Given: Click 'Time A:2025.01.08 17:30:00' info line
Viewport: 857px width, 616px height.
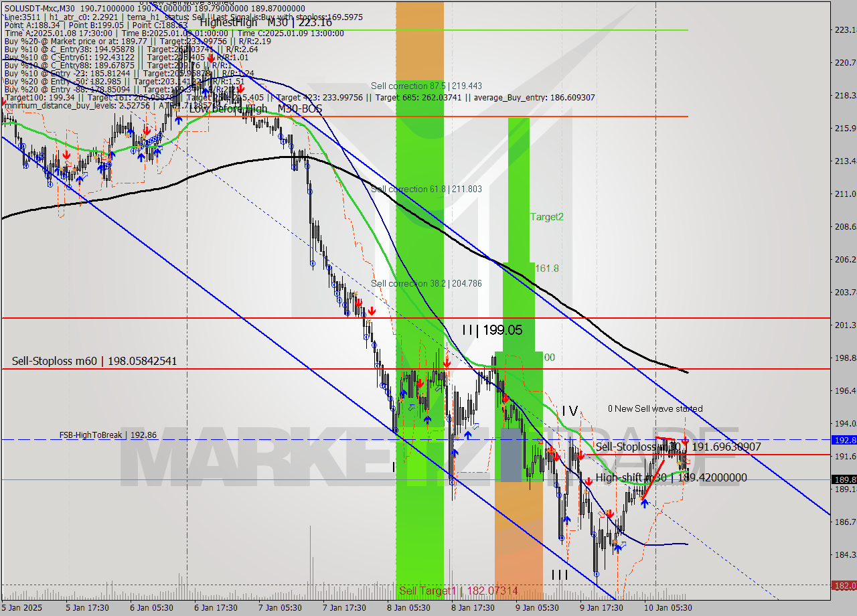Looking at the screenshot, I should 174,33.
